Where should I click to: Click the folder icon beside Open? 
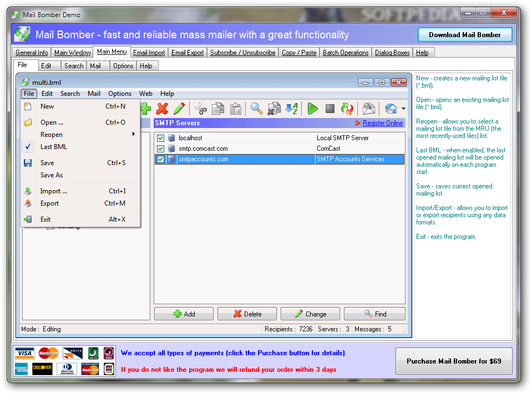[x=28, y=122]
